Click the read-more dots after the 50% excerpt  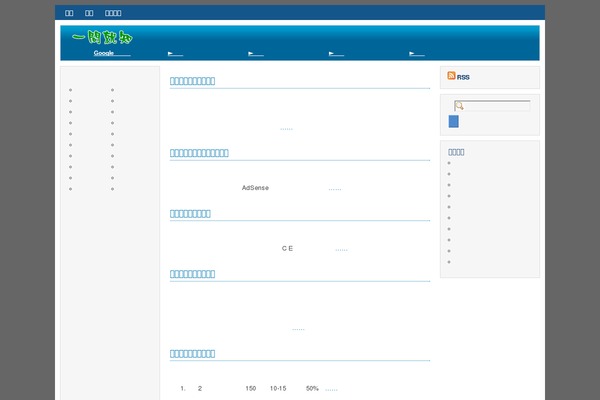(x=331, y=388)
